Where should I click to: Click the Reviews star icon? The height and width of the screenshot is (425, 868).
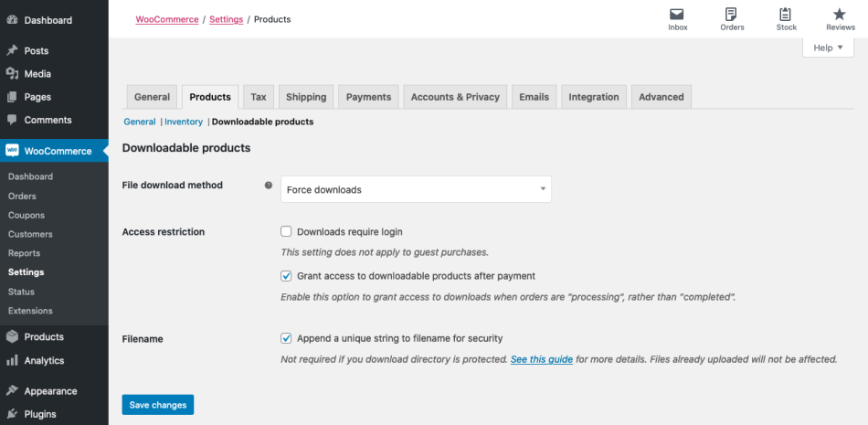840,15
